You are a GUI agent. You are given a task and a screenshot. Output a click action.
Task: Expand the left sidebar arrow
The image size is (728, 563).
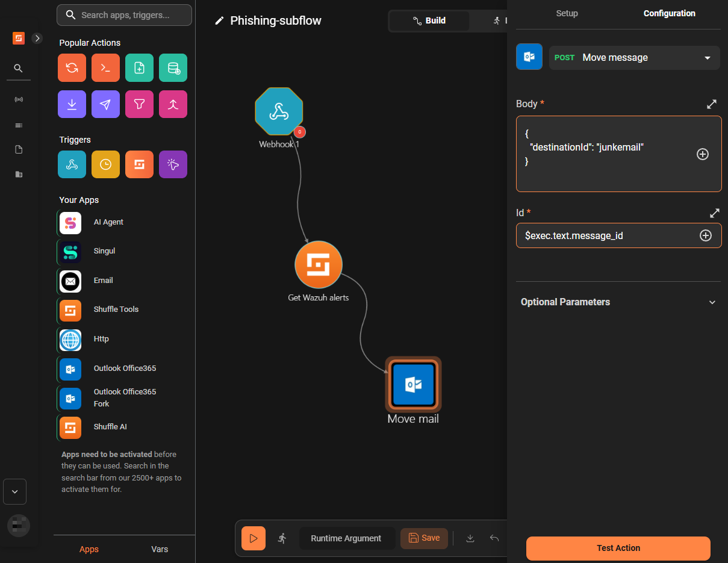[37, 39]
